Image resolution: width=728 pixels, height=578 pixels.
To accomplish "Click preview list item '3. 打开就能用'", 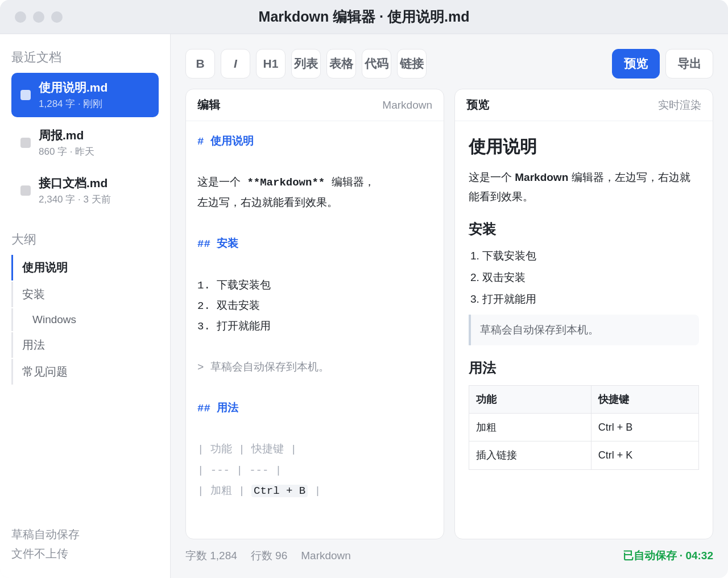I will 503,299.
